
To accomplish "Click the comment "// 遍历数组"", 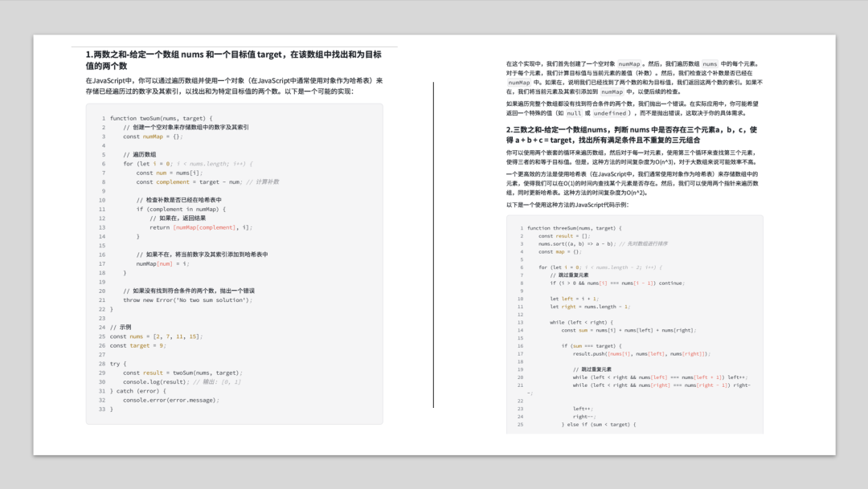I will coord(140,155).
